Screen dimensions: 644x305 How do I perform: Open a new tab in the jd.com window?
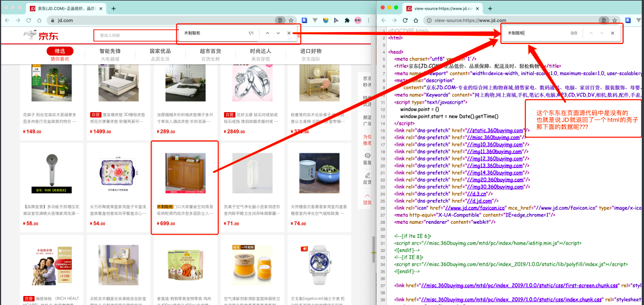pyautogui.click(x=113, y=8)
